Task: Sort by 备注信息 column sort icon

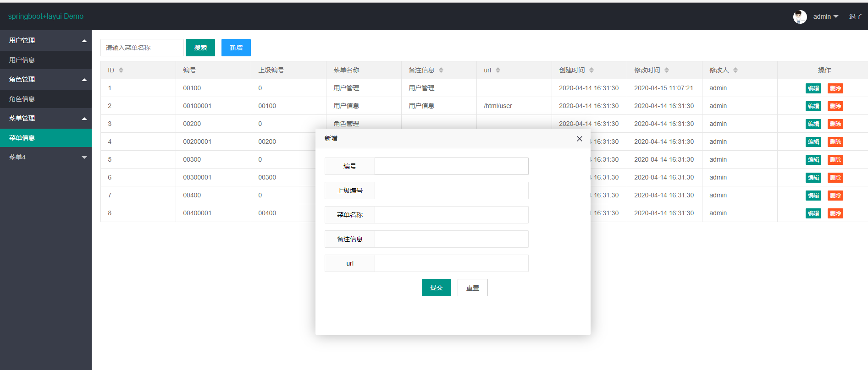Action: pyautogui.click(x=441, y=70)
